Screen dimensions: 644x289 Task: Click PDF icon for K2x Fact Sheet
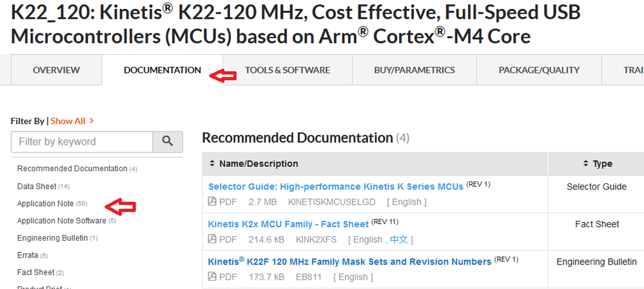pyautogui.click(x=212, y=239)
